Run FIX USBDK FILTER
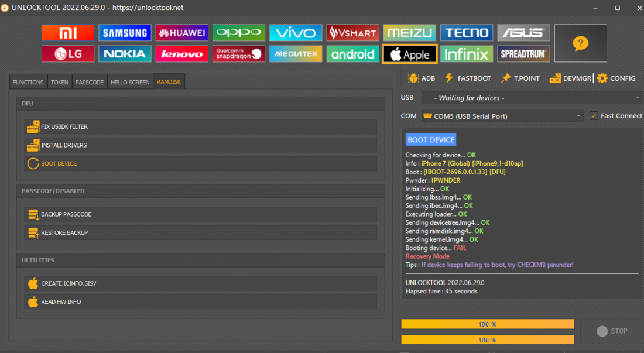This screenshot has height=353, width=644. pos(200,127)
